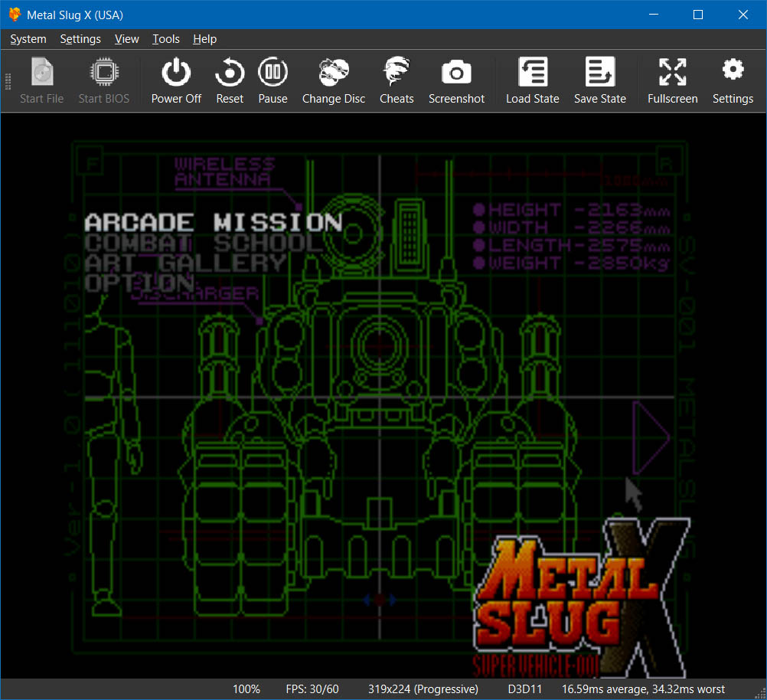This screenshot has height=700, width=767.
Task: Click the toolbar drag handle grip
Action: point(8,81)
